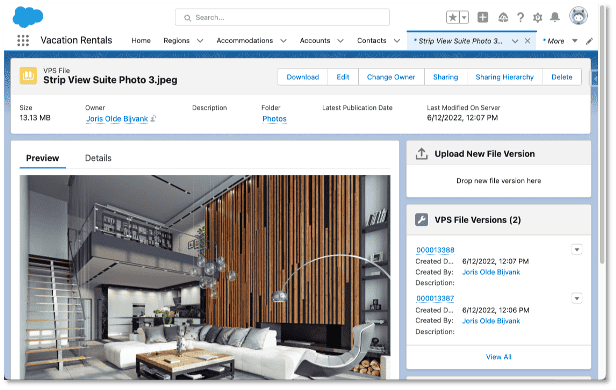Click the Drop new file version here area
The image size is (616, 390).
pos(499,181)
